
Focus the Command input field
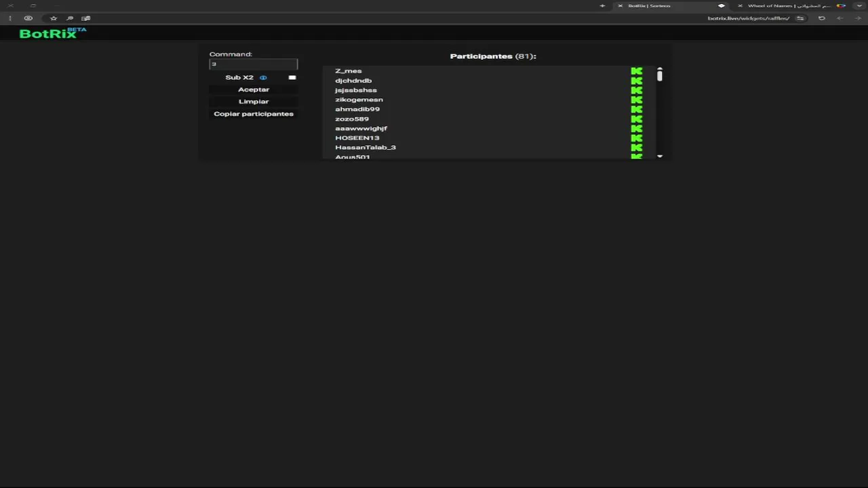pyautogui.click(x=254, y=64)
